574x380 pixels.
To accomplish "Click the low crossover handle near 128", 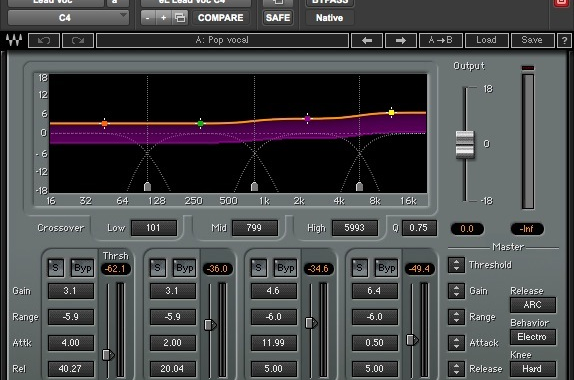I will [148, 187].
